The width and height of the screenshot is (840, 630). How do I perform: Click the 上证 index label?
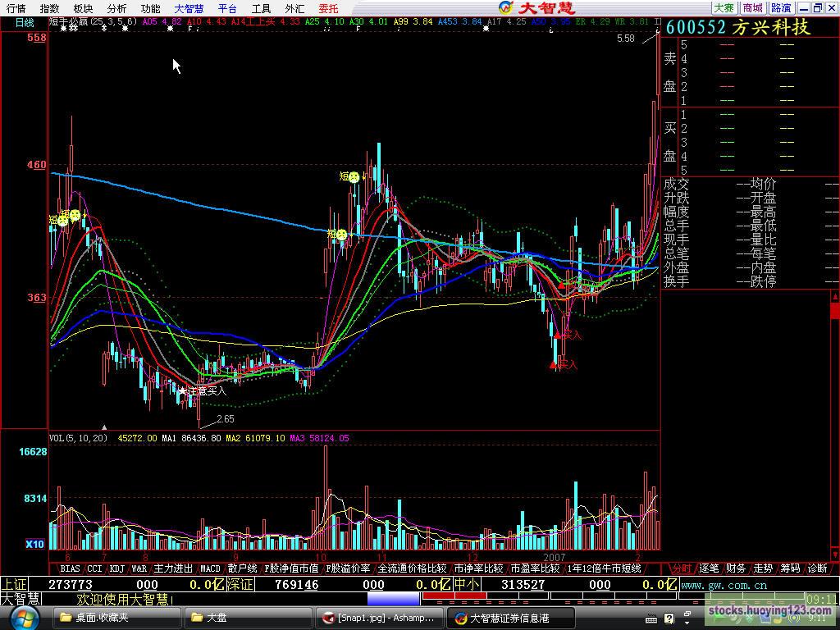[x=14, y=584]
